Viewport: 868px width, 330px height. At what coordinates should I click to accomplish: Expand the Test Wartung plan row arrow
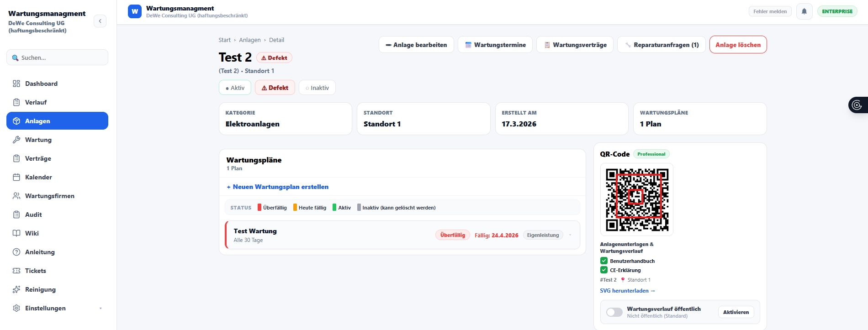(x=570, y=235)
